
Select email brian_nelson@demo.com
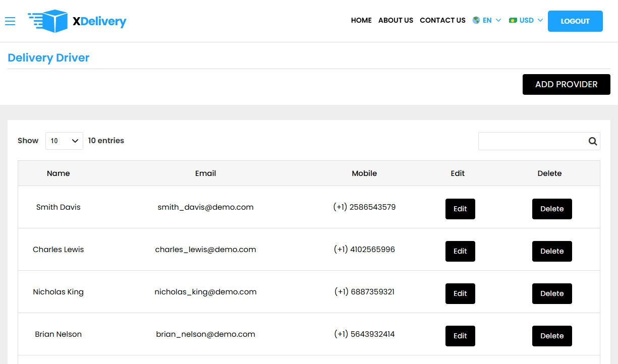[205, 334]
